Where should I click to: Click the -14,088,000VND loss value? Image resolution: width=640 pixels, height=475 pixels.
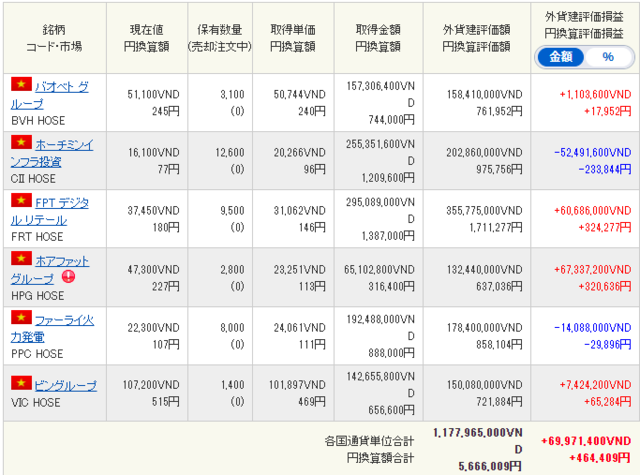pyautogui.click(x=593, y=328)
